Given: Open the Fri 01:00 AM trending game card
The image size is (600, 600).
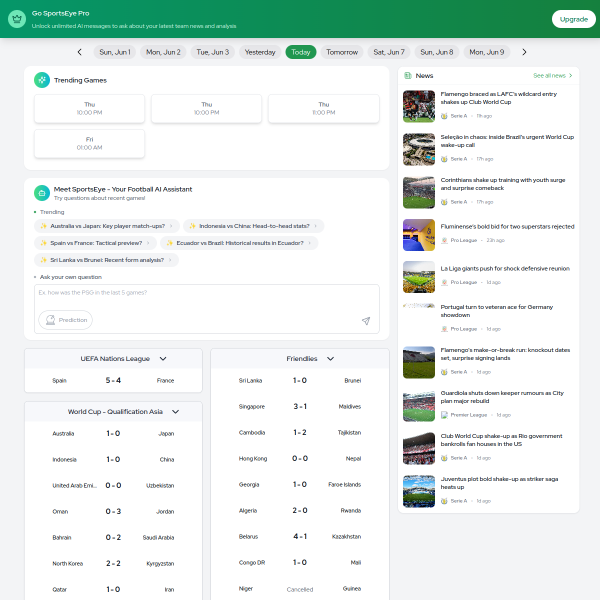Looking at the screenshot, I should click(90, 143).
